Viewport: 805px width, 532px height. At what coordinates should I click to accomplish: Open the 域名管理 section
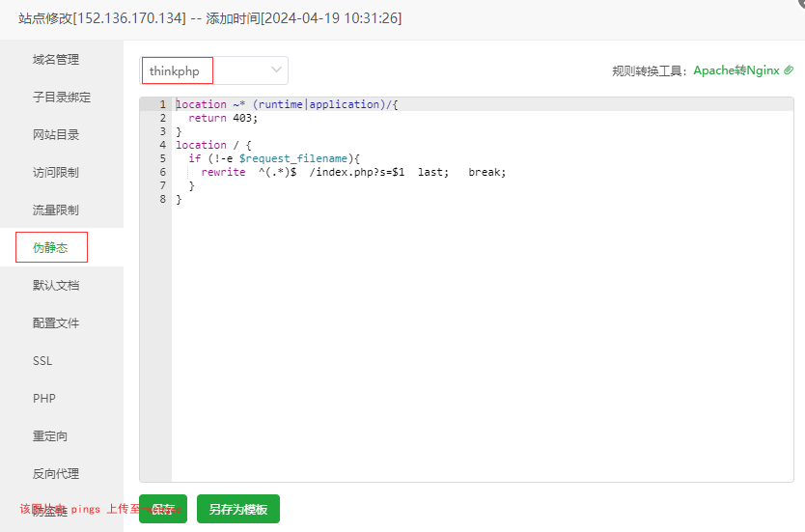tap(56, 60)
